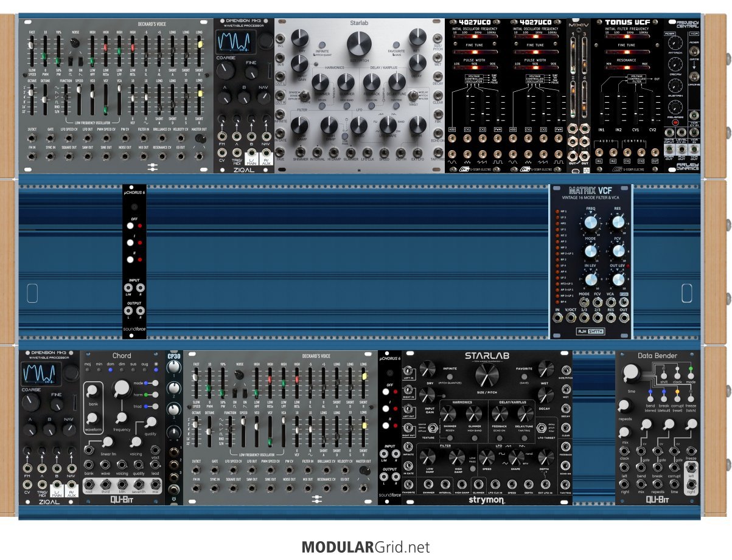Click INPUT L/M jack on middle-row µChorus 6
The image size is (732, 560).
tap(129, 288)
